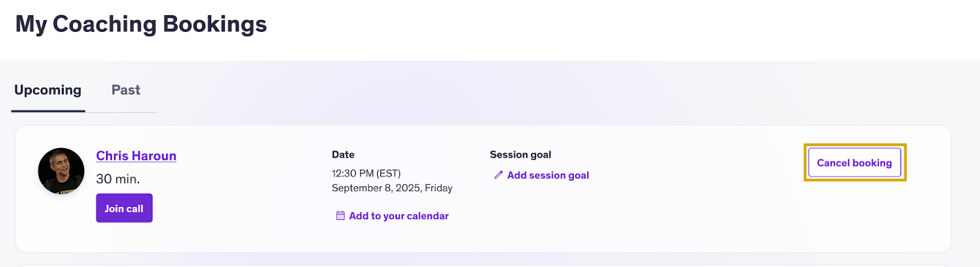
Task: Cancel the booking with Chris Haroun
Action: [854, 163]
